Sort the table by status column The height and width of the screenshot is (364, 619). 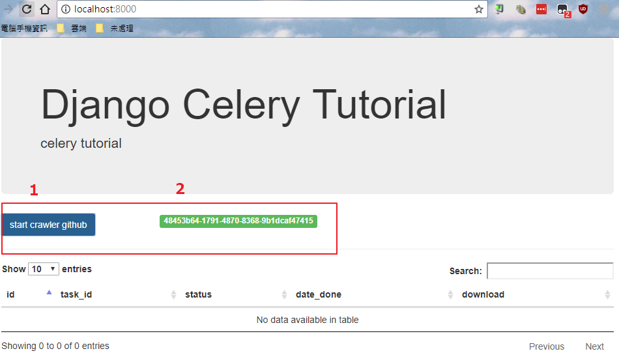235,294
